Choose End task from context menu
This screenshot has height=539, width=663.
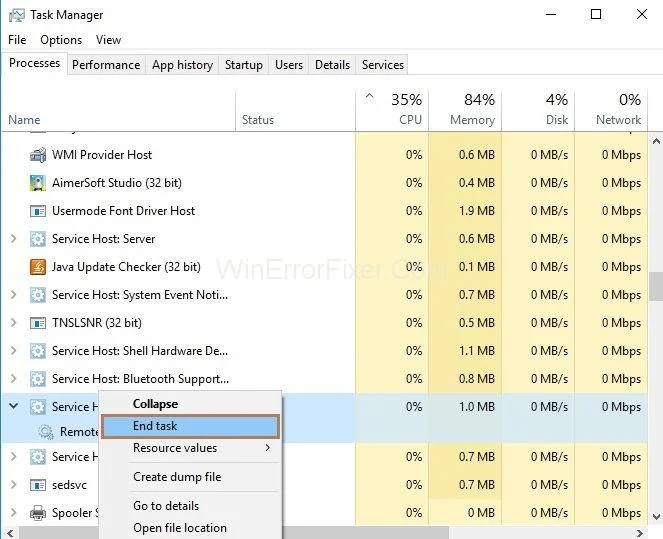tap(190, 426)
